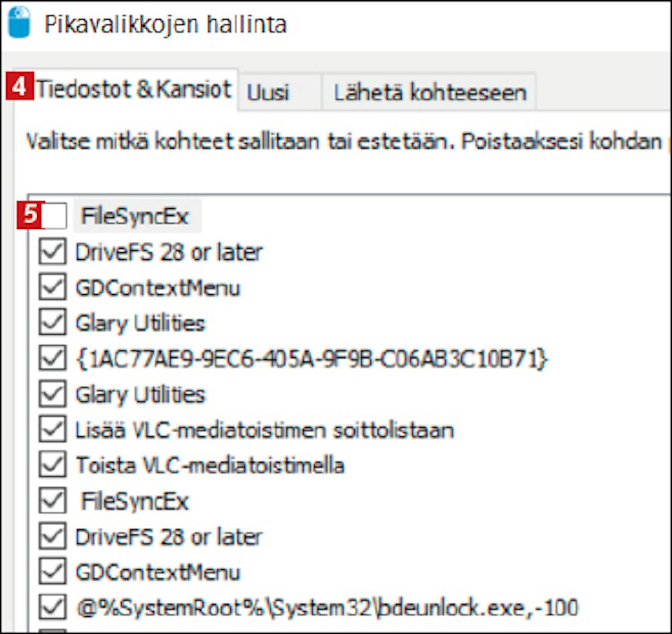The height and width of the screenshot is (634, 672).
Task: Disable the second Glary Utilities checkbox
Action: [x=52, y=394]
